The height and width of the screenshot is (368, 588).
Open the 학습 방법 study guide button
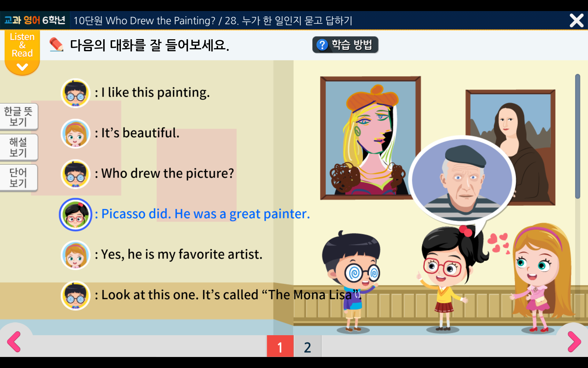click(x=345, y=45)
